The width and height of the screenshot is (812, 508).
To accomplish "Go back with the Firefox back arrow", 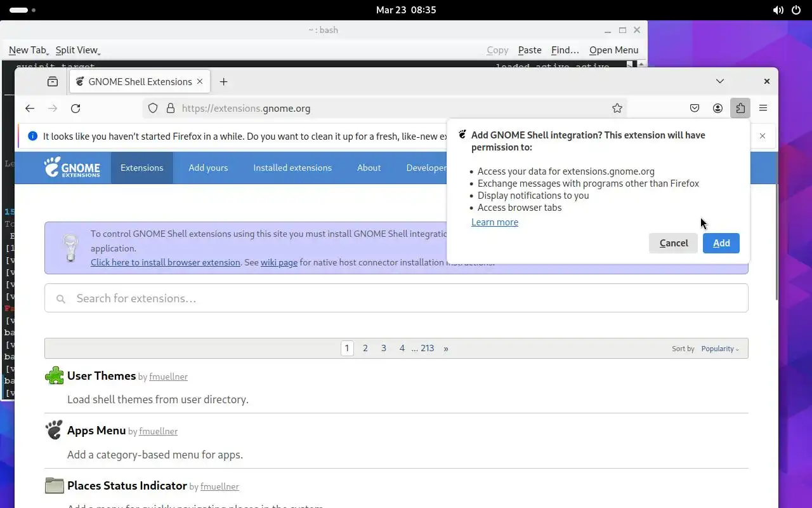I will click(x=30, y=109).
